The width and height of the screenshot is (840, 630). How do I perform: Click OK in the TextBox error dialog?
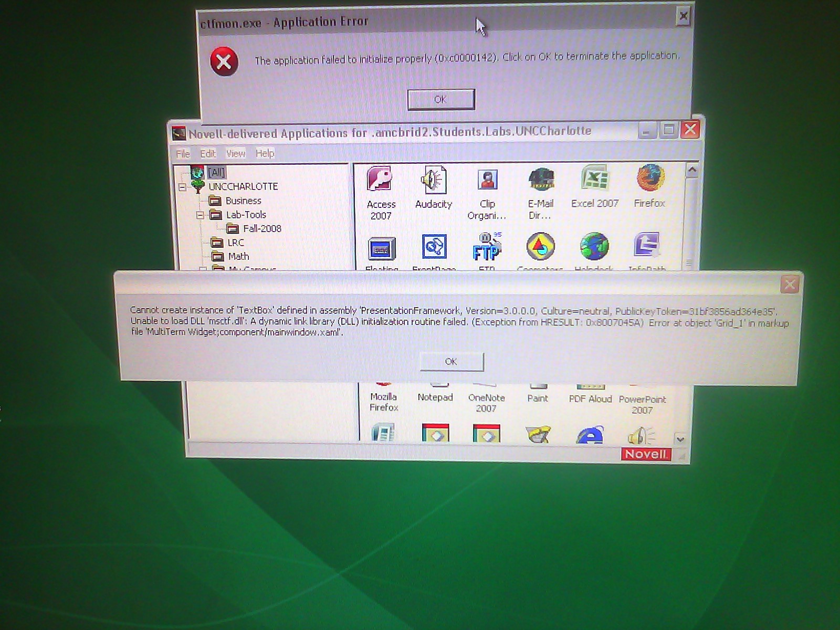click(x=451, y=362)
